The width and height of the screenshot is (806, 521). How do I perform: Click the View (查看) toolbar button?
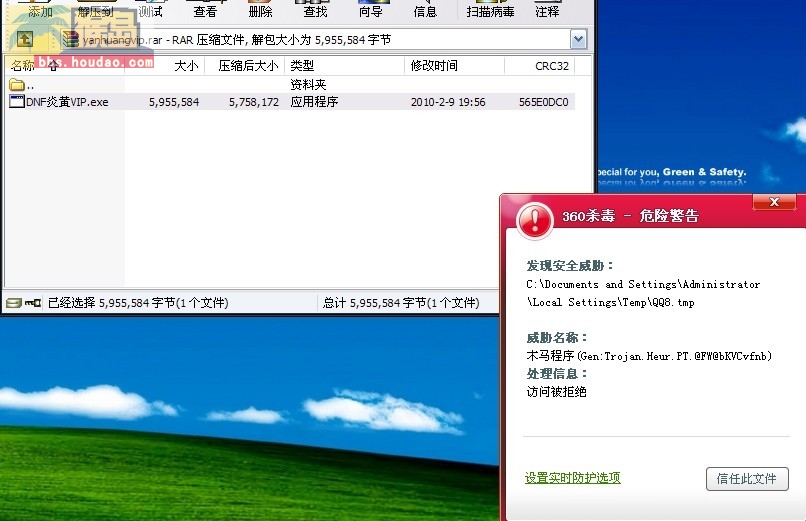click(205, 10)
